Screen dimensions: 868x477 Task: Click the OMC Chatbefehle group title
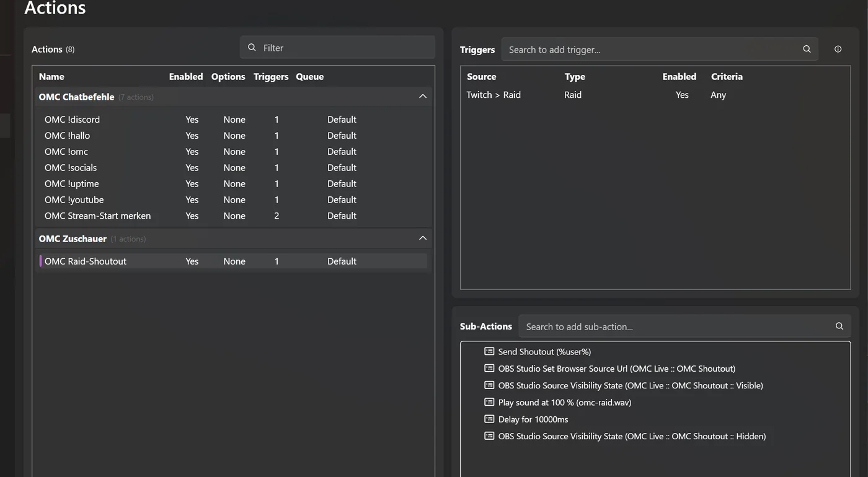(76, 97)
